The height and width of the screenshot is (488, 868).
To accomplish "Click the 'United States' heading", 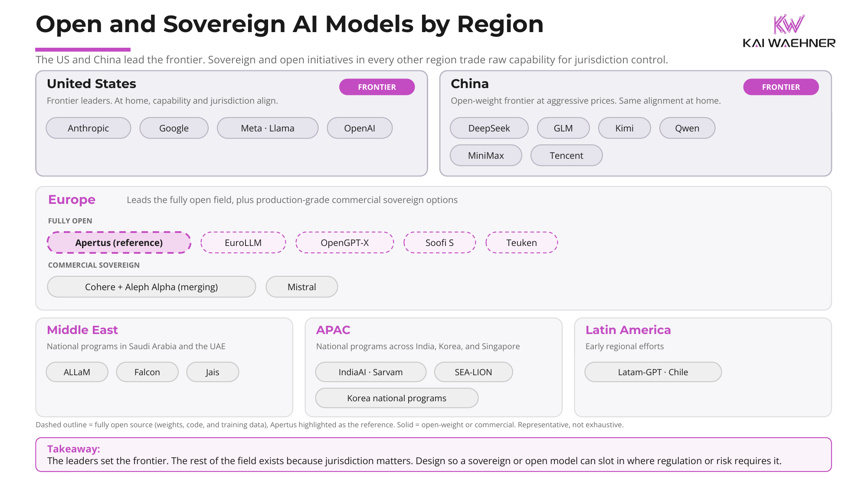I will pos(92,83).
